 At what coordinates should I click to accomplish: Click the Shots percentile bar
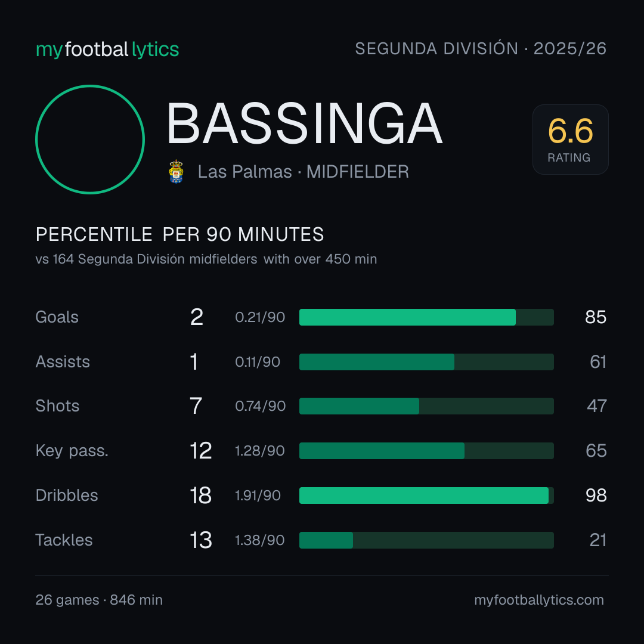(x=426, y=406)
